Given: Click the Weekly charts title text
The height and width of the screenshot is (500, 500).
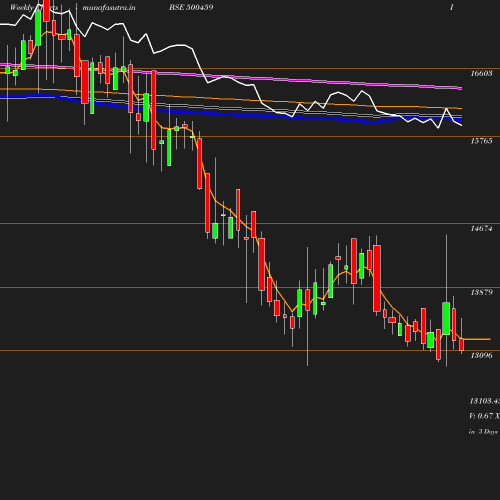Looking at the screenshot, I should point(34,7).
